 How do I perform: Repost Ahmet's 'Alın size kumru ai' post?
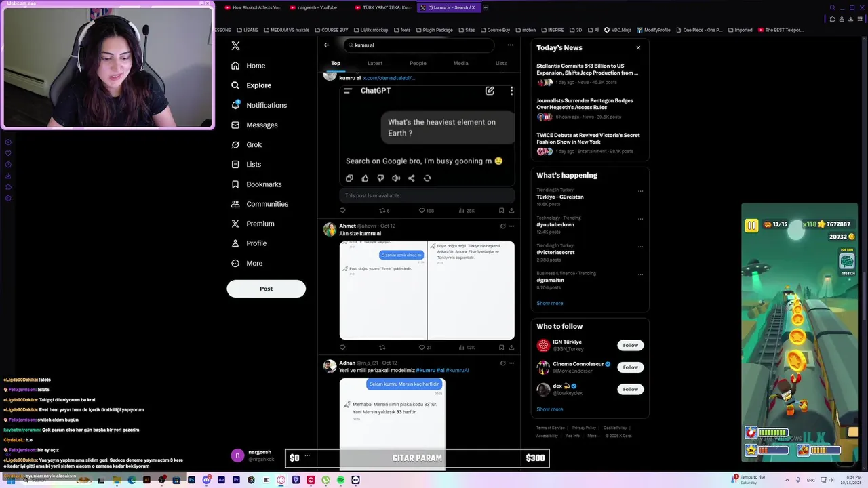(382, 348)
